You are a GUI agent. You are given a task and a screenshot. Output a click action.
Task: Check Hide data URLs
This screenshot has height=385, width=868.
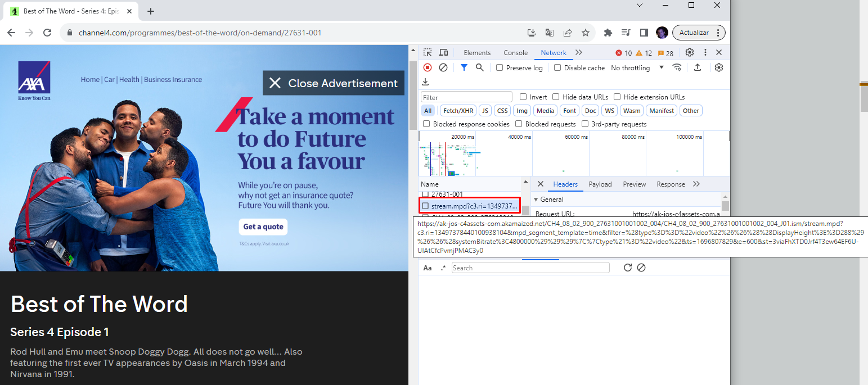[x=556, y=97]
